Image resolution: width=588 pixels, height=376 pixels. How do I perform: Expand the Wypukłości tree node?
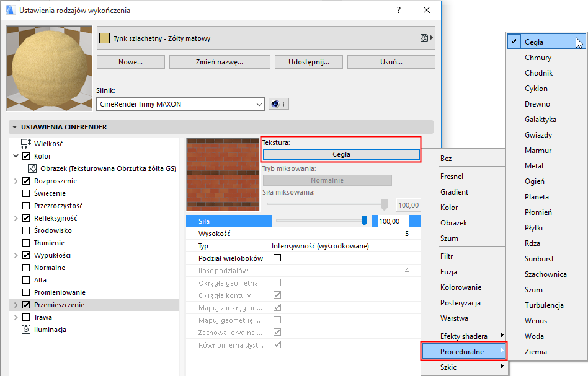point(16,255)
